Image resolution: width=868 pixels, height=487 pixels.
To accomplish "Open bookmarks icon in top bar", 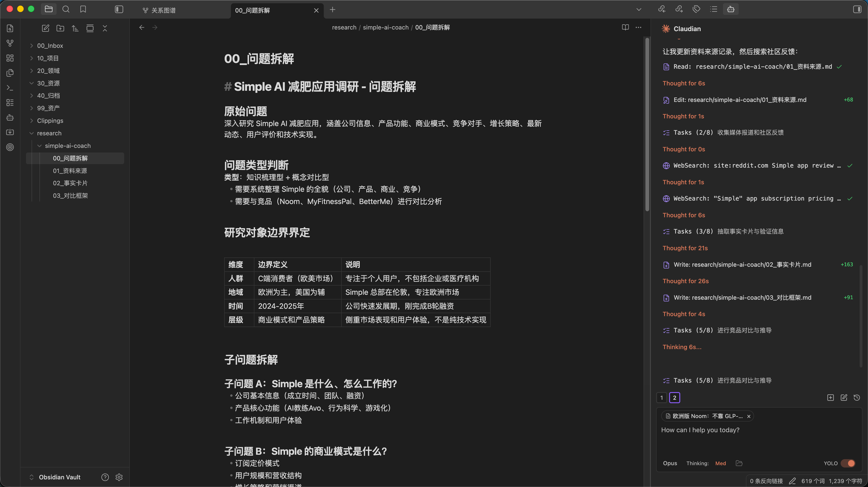I will (83, 10).
